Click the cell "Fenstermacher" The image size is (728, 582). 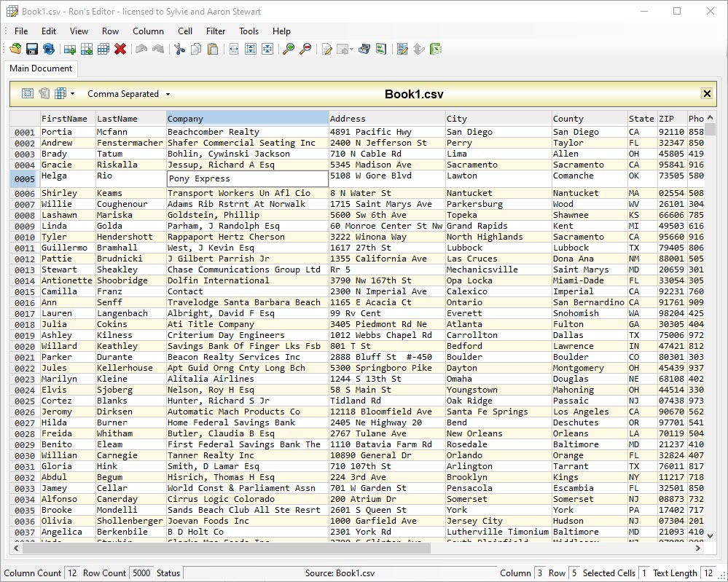pos(131,143)
